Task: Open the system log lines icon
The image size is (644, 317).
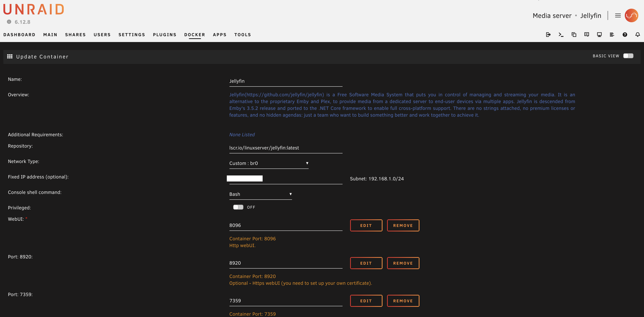Action: pos(612,34)
